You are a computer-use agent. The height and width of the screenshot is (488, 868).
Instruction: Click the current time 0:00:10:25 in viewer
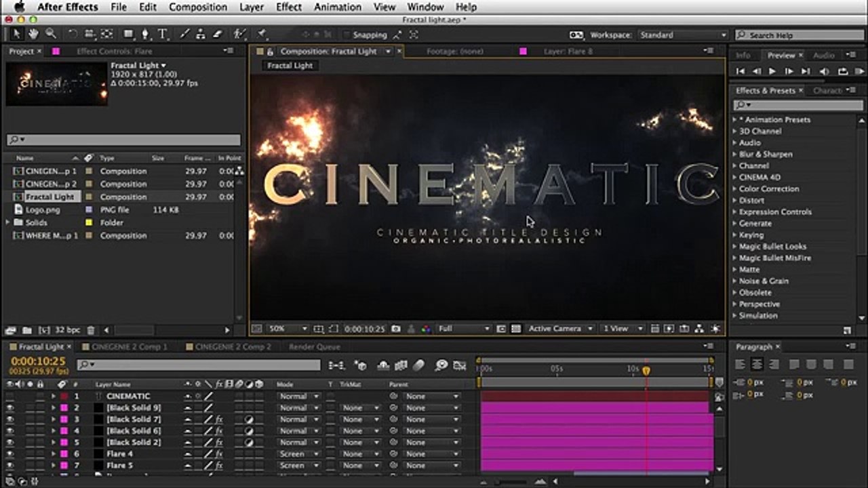tap(366, 329)
